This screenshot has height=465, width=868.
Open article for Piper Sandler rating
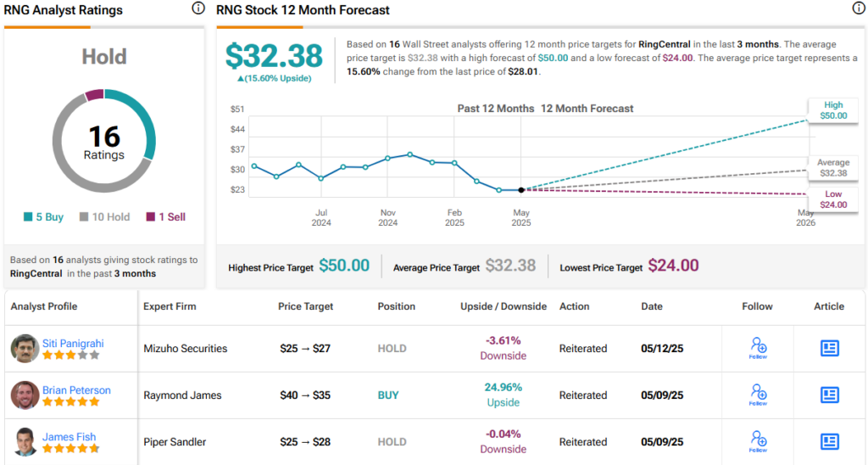point(829,442)
